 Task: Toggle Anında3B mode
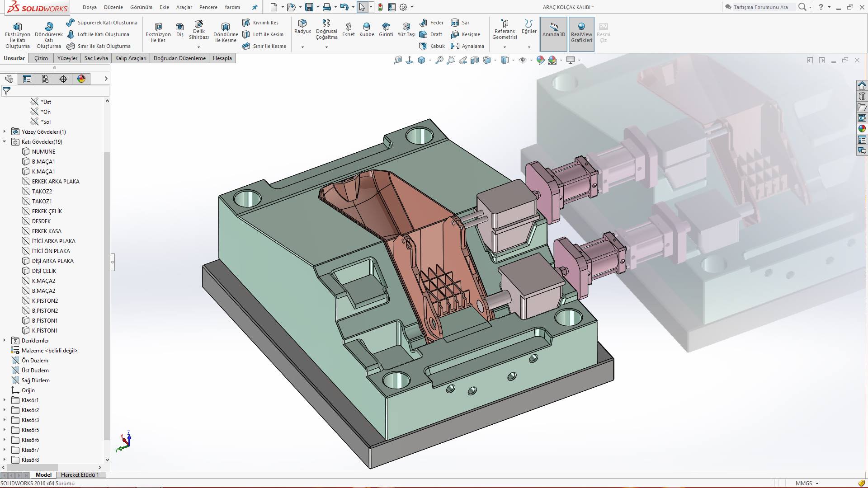click(553, 34)
